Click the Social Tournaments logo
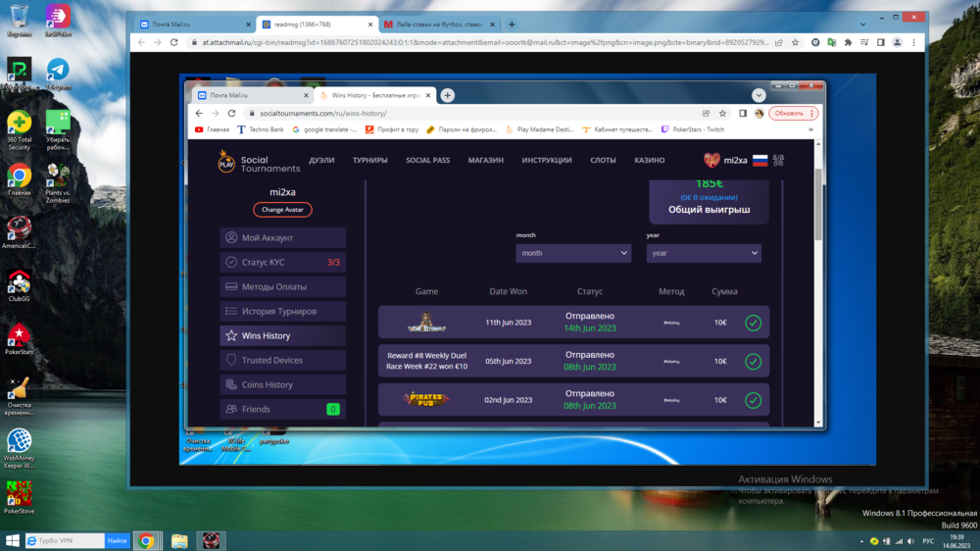 pyautogui.click(x=259, y=162)
